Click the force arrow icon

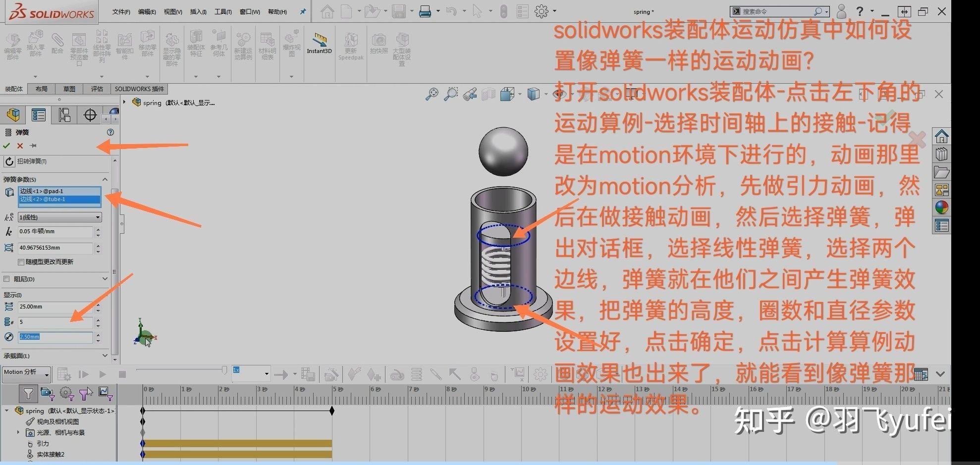click(x=454, y=375)
